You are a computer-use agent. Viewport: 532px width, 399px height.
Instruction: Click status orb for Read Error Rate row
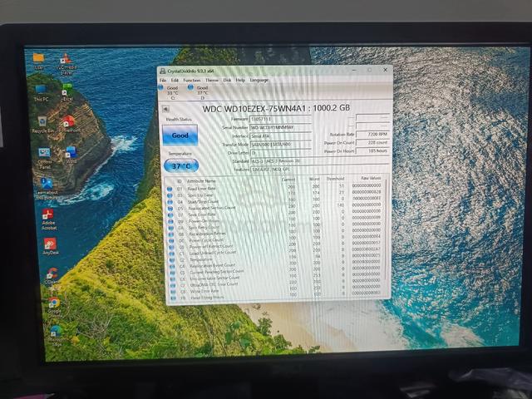click(170, 189)
